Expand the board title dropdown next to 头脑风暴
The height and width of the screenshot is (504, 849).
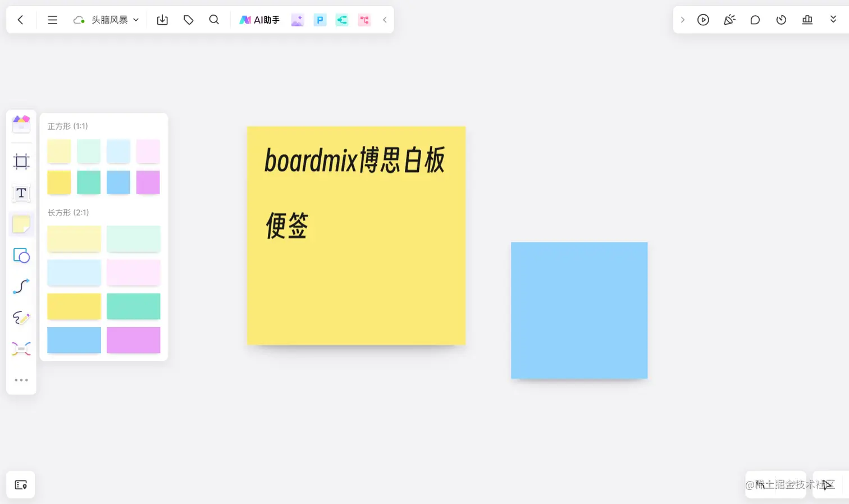136,20
